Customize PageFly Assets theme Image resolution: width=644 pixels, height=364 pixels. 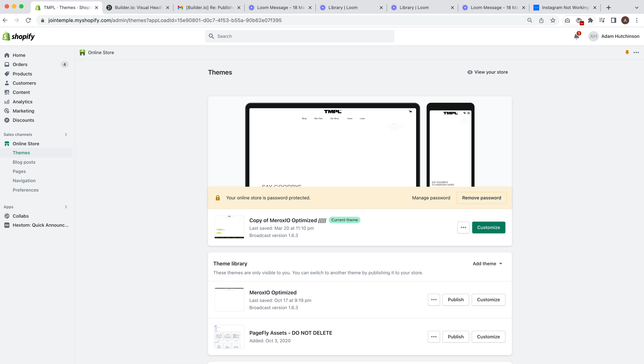click(x=488, y=337)
